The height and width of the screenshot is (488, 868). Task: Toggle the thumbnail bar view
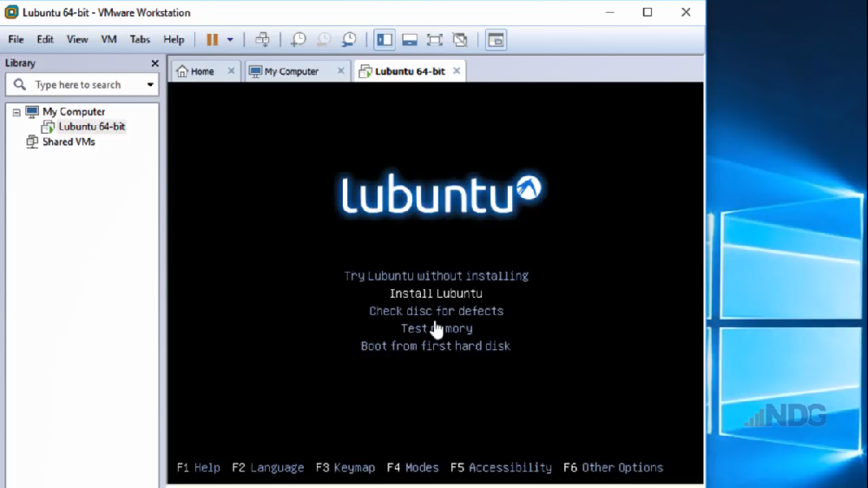410,40
